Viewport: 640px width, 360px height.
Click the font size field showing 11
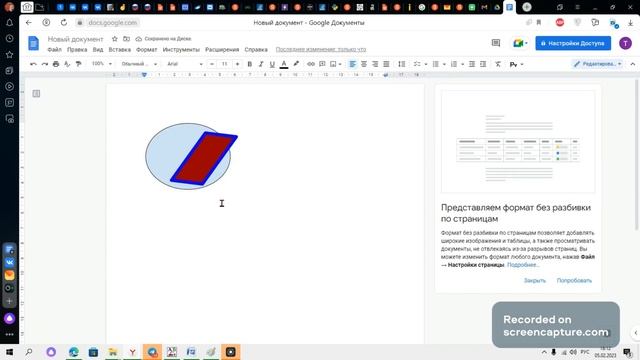click(x=224, y=64)
